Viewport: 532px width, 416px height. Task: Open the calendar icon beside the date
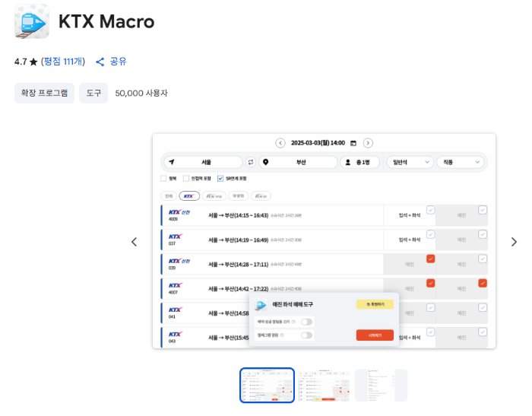click(353, 143)
